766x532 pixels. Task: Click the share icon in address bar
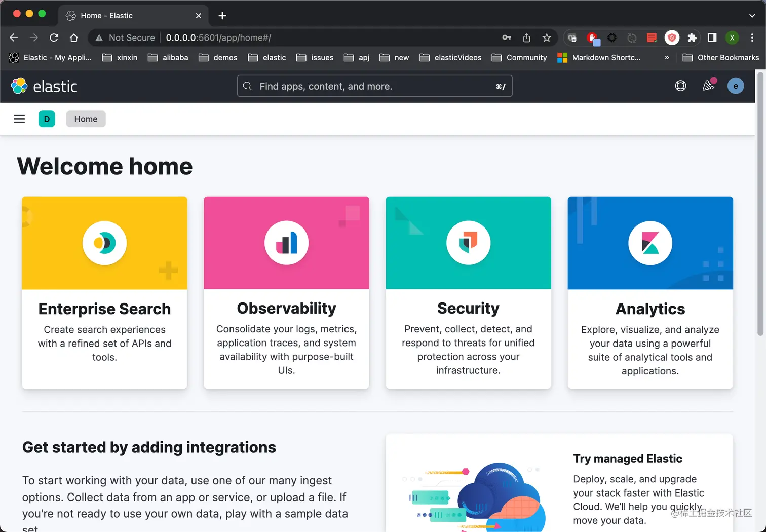point(527,37)
